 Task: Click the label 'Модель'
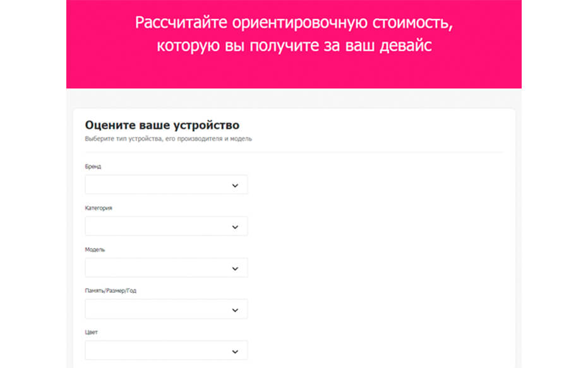pyautogui.click(x=95, y=249)
